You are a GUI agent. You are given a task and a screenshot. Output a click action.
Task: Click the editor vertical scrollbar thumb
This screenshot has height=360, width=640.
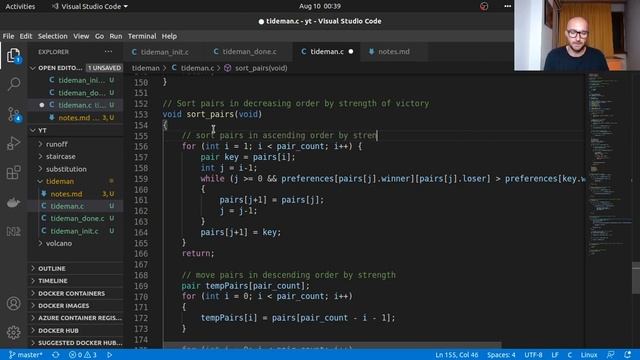click(636, 278)
